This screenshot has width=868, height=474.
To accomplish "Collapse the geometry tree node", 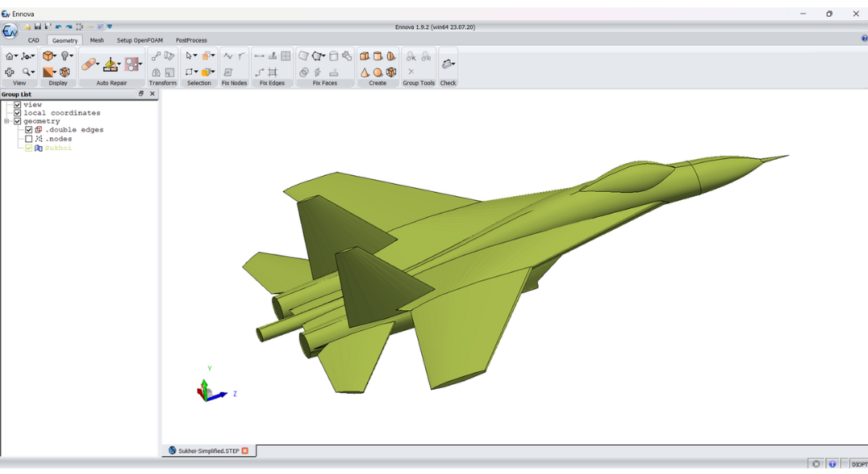I will (6, 121).
